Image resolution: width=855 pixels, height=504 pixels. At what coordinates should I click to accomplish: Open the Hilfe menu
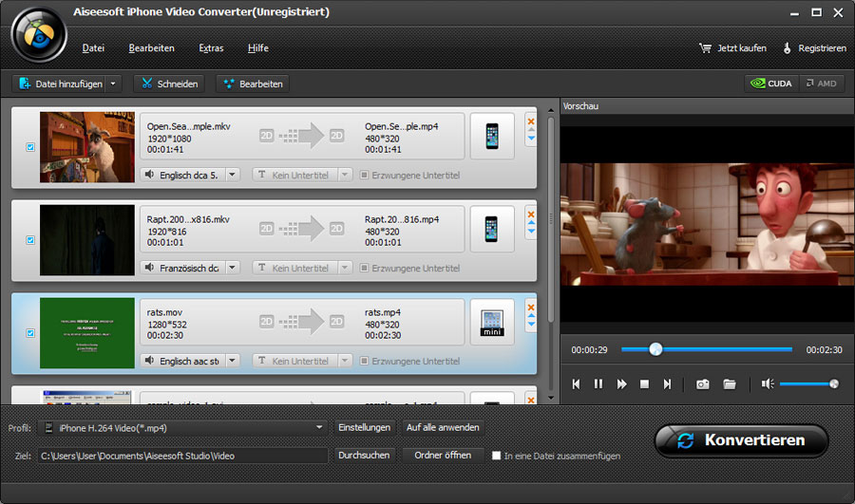[257, 48]
